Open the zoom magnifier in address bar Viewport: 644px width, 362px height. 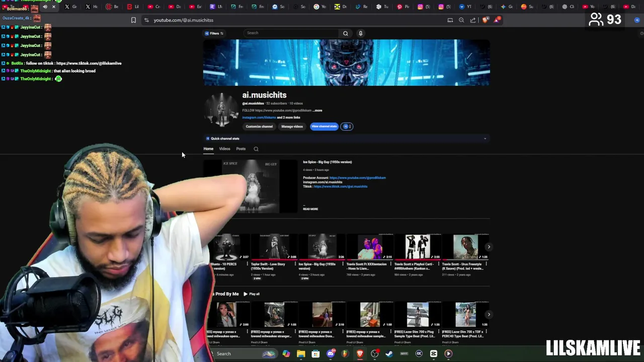point(461,20)
